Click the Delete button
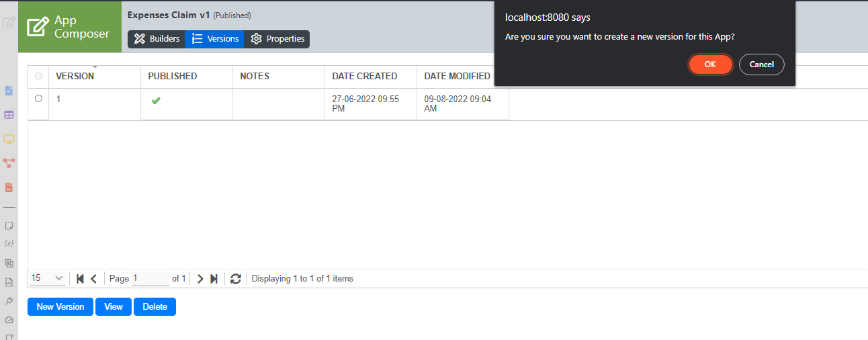The width and height of the screenshot is (868, 340). click(x=155, y=307)
